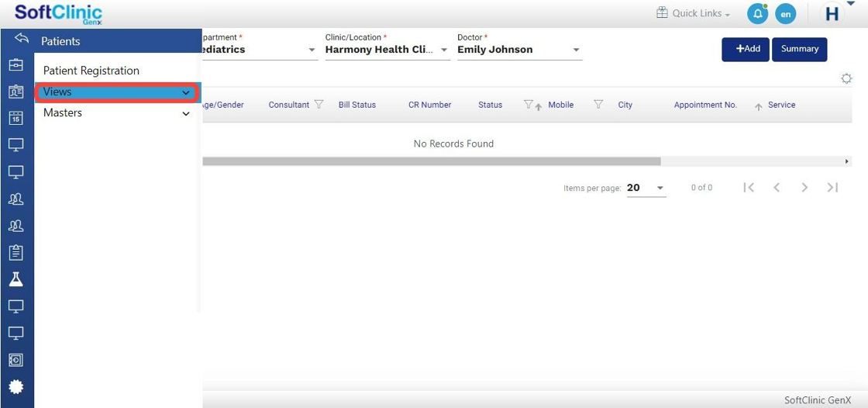Click the '0 of 0' pagination count
Screen dimensions: 868x408
coord(701,188)
